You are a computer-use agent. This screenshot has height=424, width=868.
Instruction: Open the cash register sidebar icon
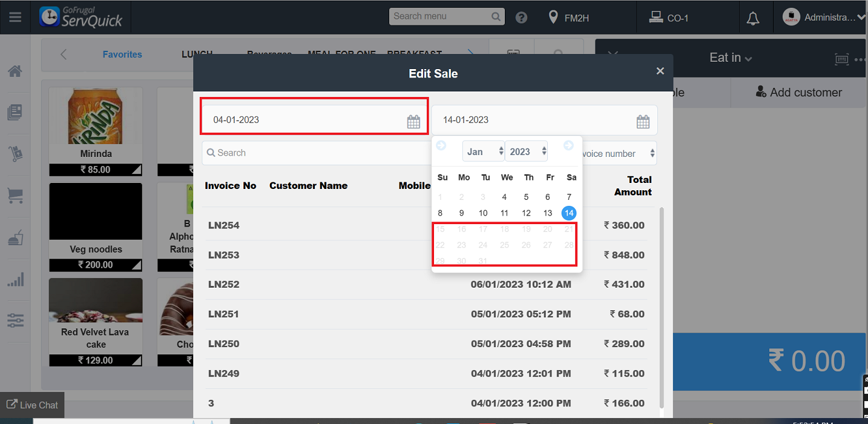[15, 237]
